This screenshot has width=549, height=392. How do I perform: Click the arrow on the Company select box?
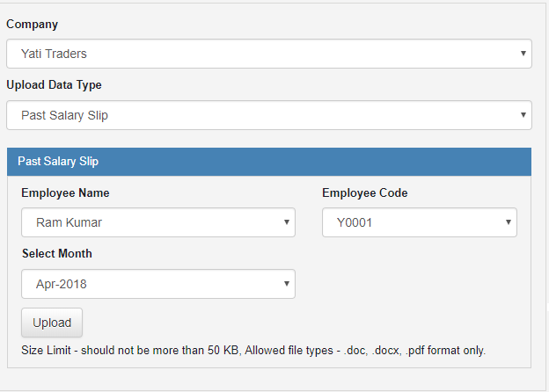pos(523,54)
